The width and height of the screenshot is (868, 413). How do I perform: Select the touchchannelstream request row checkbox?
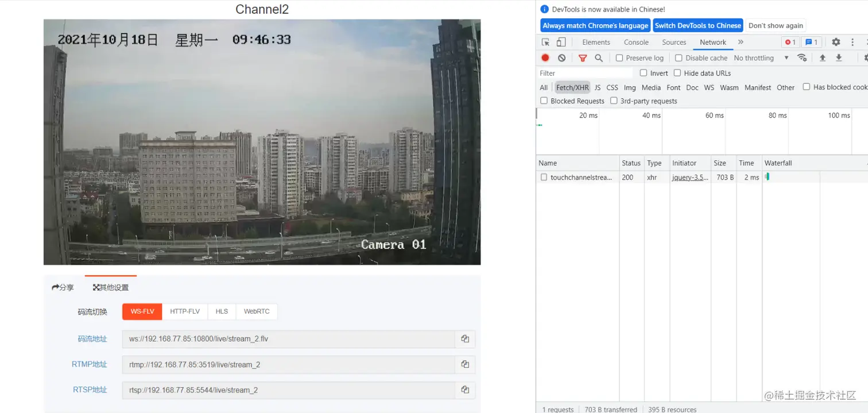coord(544,177)
